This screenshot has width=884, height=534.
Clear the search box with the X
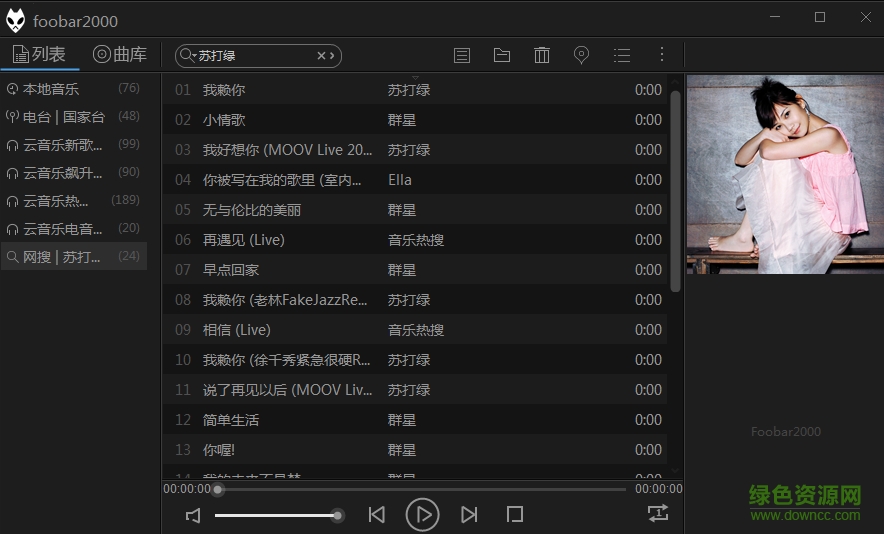click(x=321, y=55)
